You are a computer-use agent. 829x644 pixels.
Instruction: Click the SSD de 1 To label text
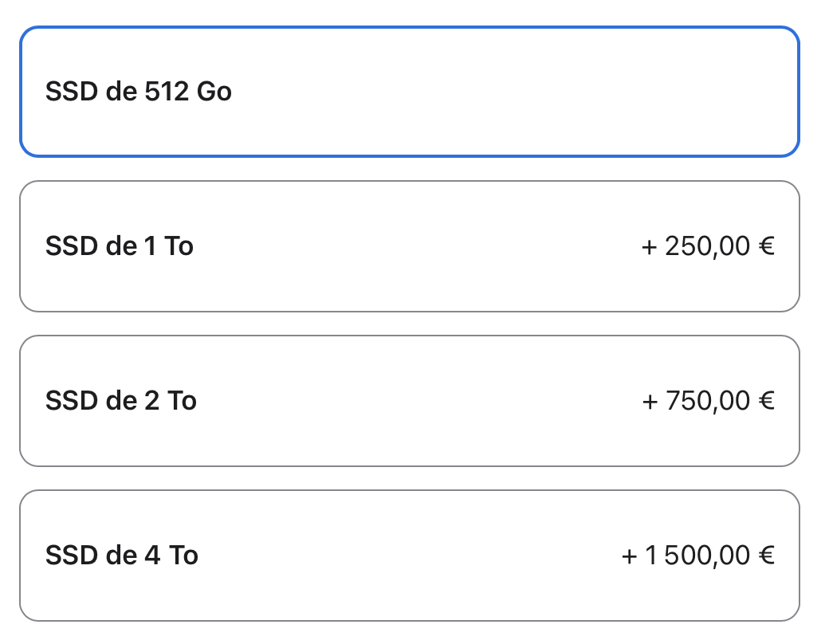point(120,246)
